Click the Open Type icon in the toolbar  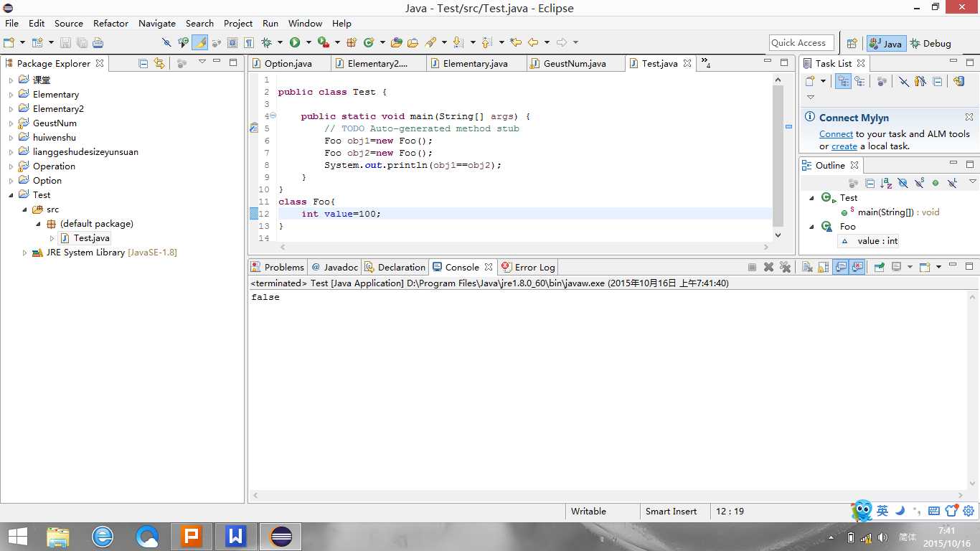pos(396,42)
